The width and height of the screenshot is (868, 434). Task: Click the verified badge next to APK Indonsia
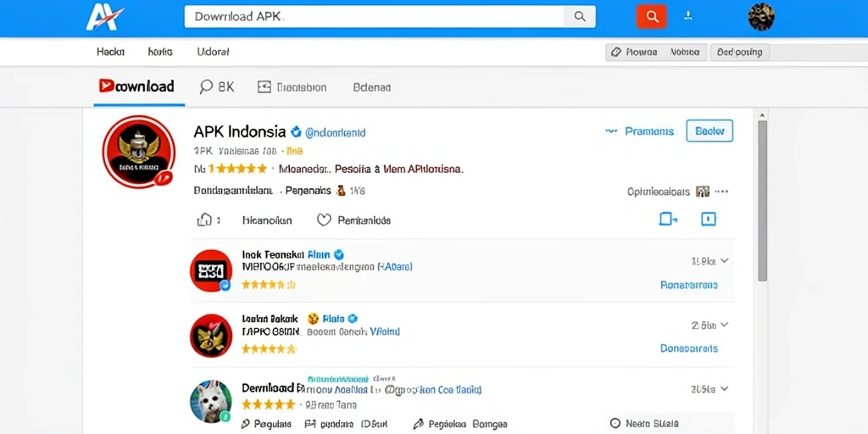296,132
